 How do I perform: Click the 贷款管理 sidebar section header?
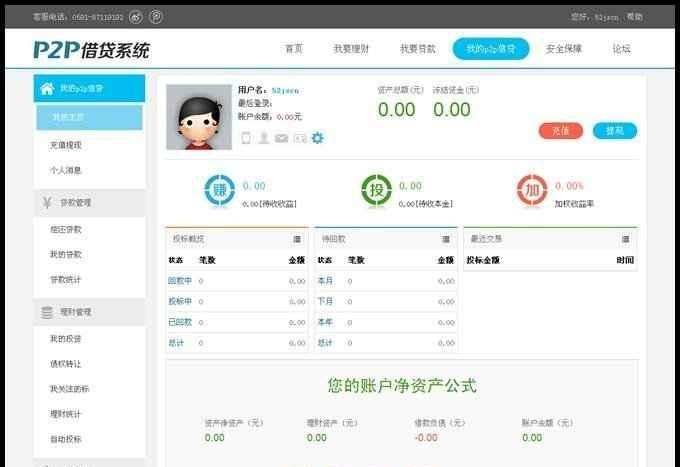[89, 202]
